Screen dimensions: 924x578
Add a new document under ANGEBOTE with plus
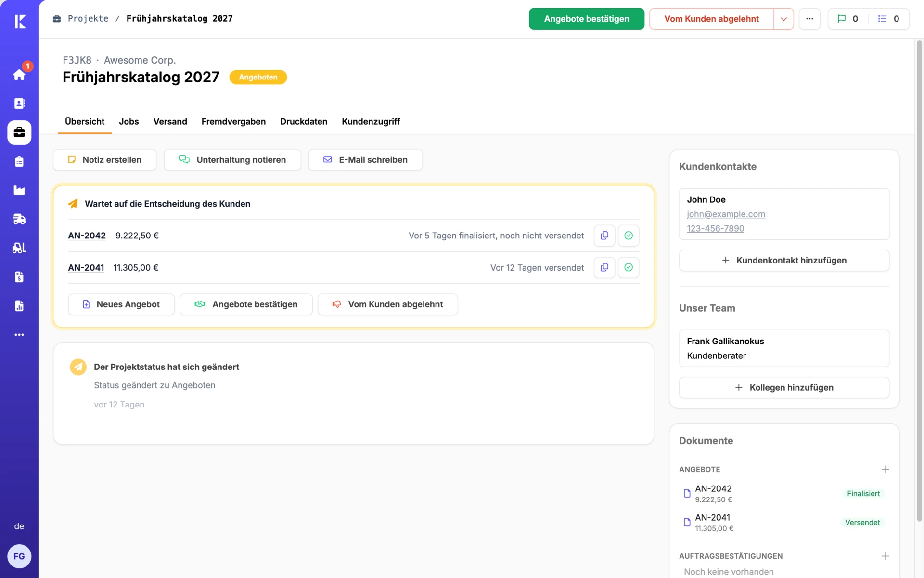885,469
